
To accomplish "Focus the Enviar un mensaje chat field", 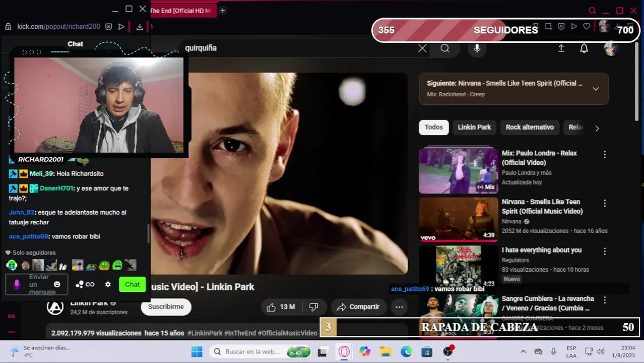I will (x=37, y=284).
